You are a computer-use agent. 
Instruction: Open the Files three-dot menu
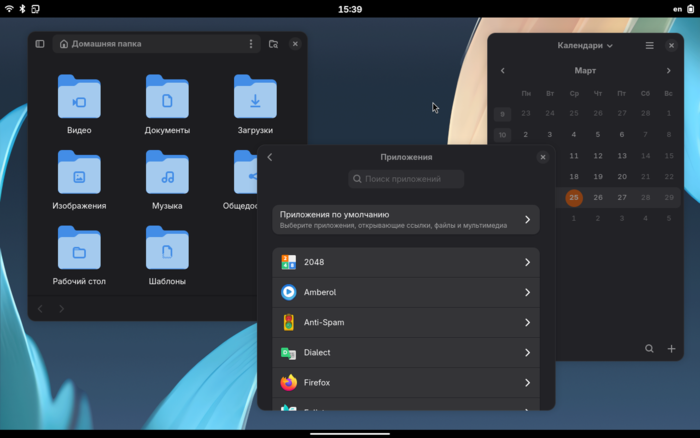251,44
